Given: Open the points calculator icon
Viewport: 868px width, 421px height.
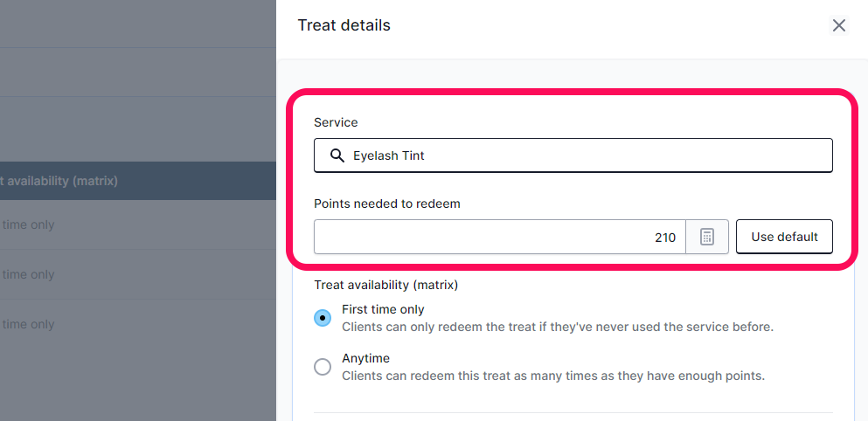Looking at the screenshot, I should coord(707,237).
